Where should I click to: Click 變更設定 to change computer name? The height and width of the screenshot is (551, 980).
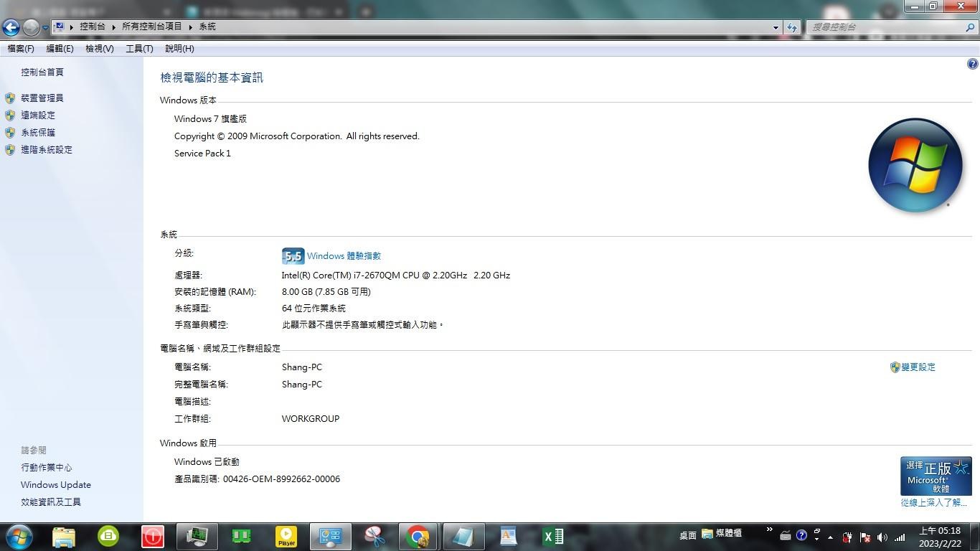(x=918, y=367)
